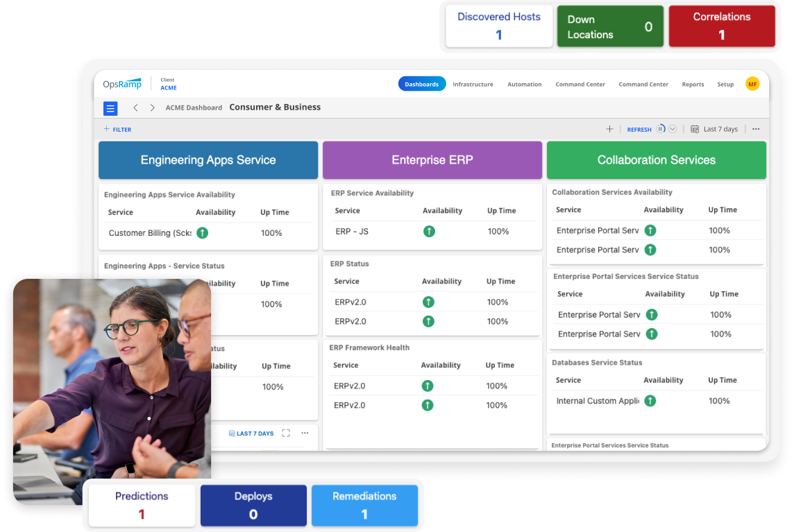Screen dimensions: 794x532
Task: Add a filter with the FILTER button
Action: [x=117, y=130]
